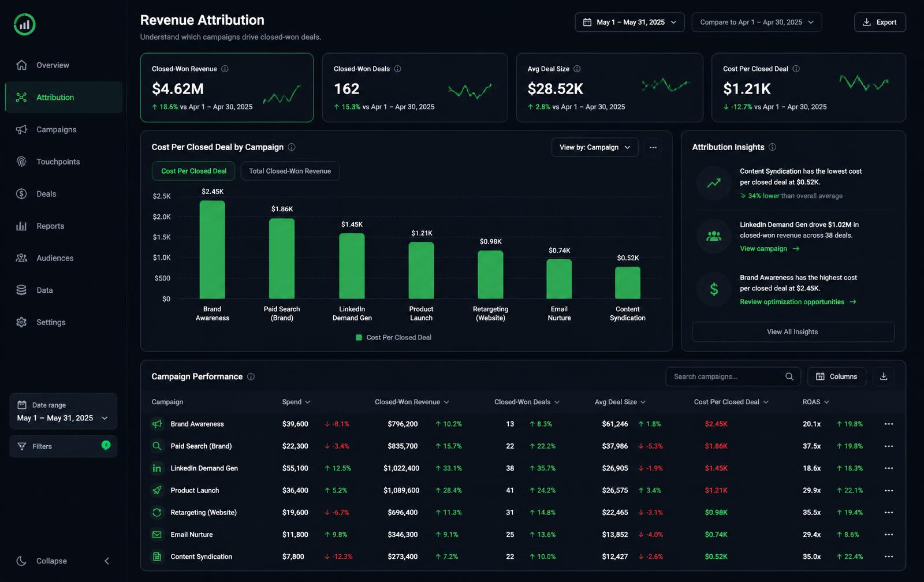
Task: Click info icon beside Campaign Performance
Action: [251, 376]
